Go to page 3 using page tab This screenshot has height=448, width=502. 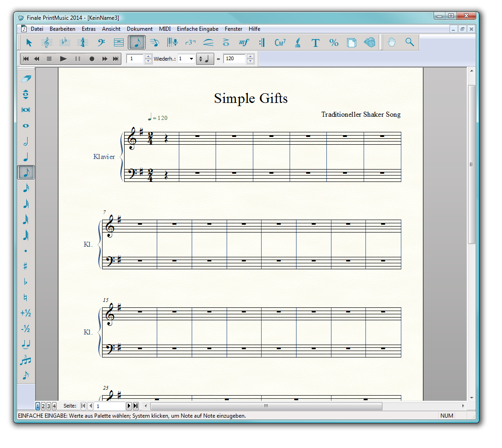49,406
